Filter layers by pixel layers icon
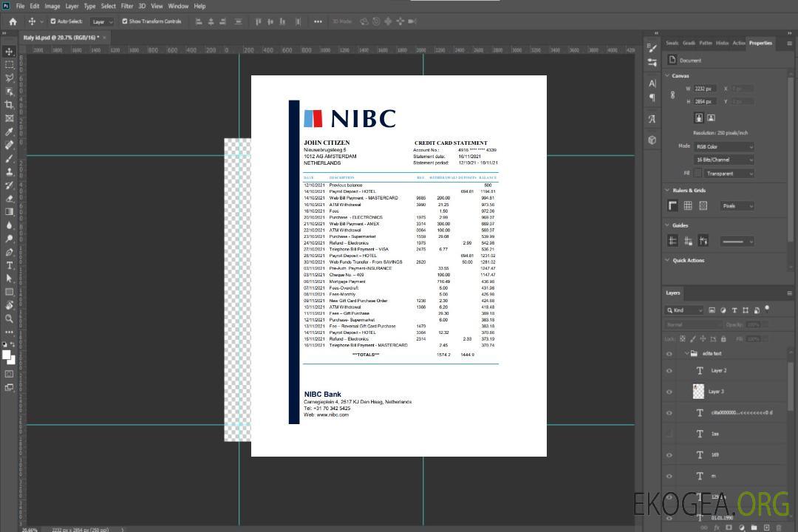The image size is (798, 532). pos(712,310)
